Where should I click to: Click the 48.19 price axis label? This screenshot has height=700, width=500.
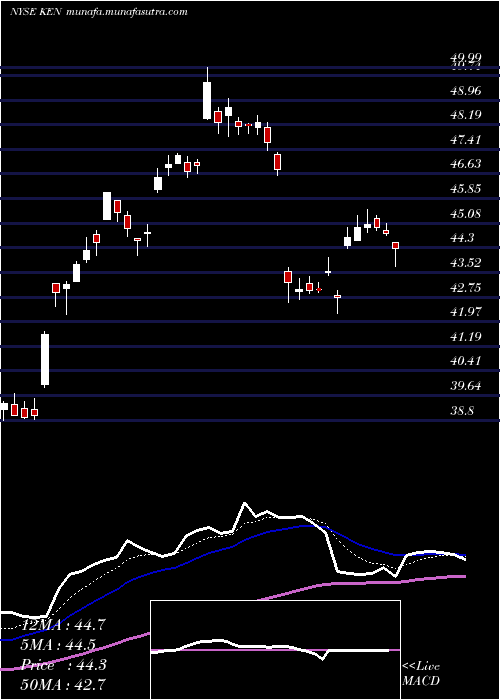465,115
